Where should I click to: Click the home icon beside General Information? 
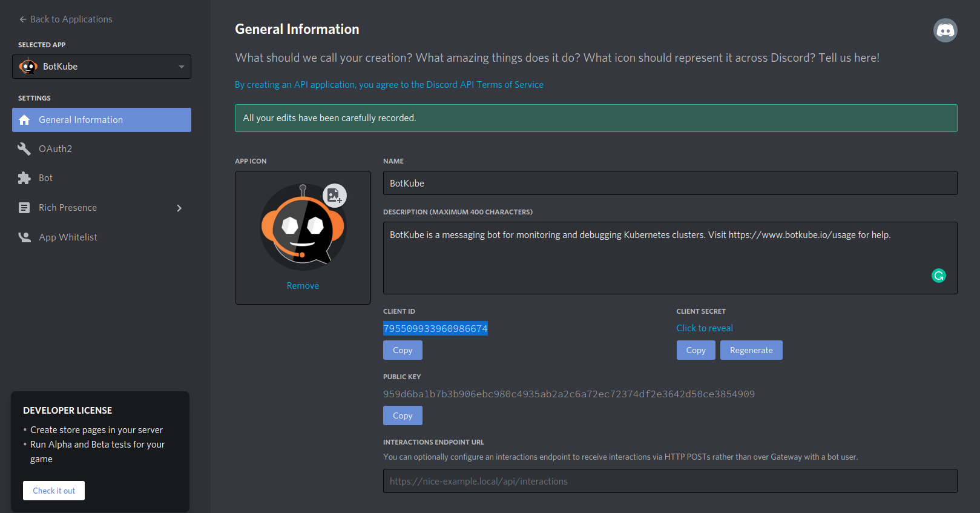coord(24,120)
